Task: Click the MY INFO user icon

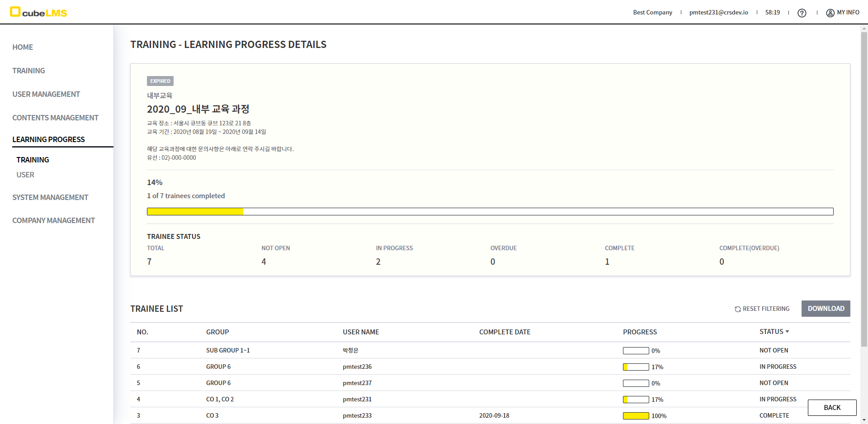Action: [830, 13]
